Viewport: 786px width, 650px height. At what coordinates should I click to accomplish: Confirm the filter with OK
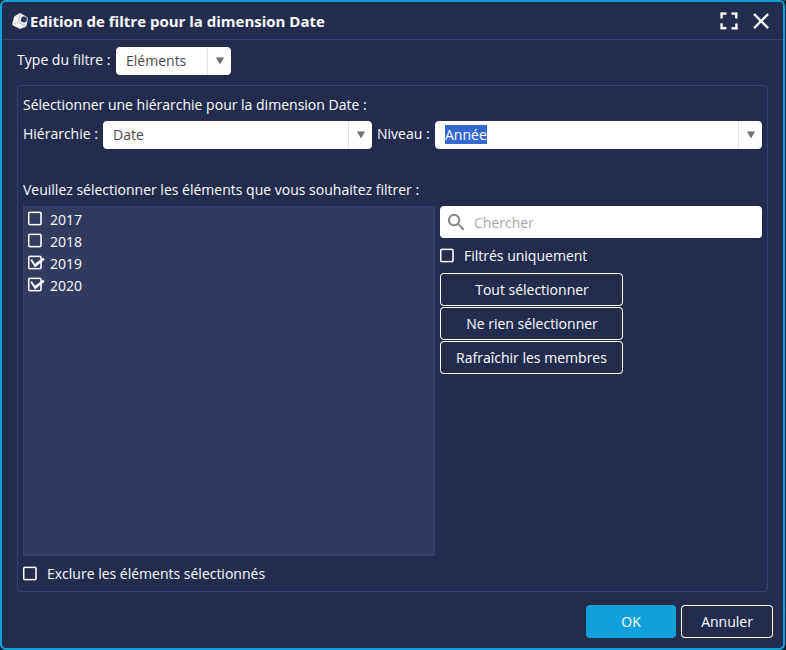click(x=630, y=621)
